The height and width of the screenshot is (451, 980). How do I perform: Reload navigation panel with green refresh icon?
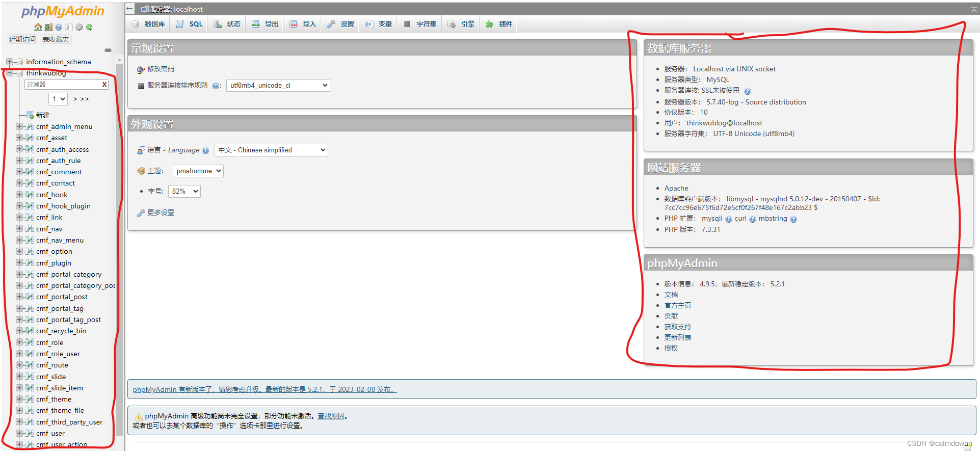pos(89,27)
